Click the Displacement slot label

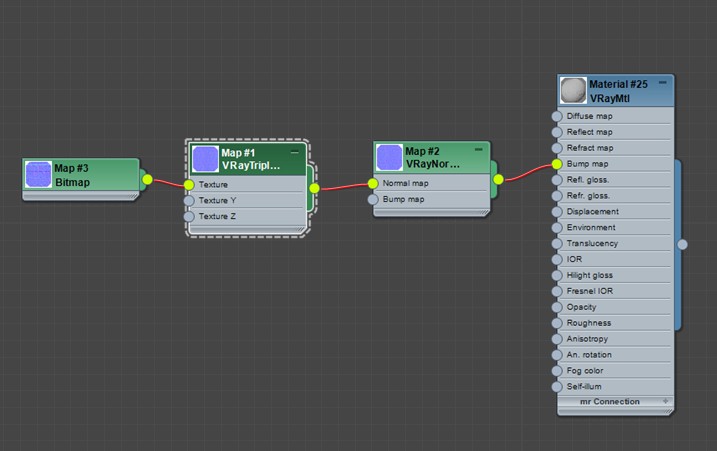pos(593,211)
